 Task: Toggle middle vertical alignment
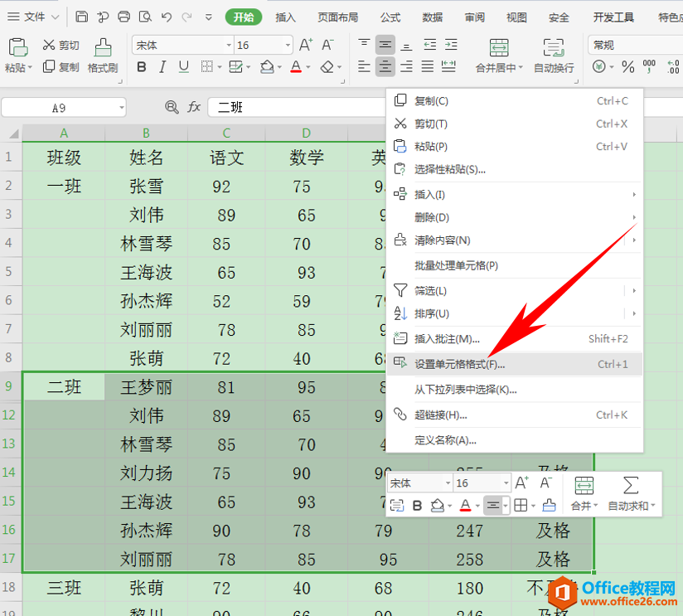[x=385, y=45]
